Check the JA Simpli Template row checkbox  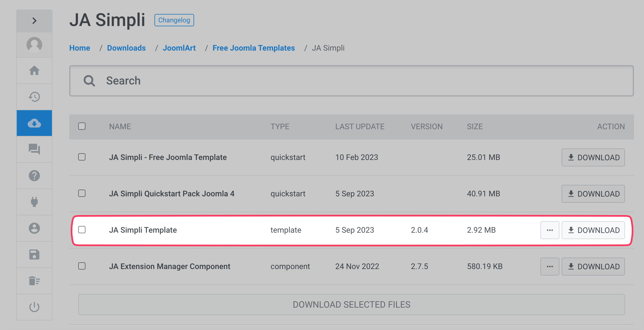[82, 230]
